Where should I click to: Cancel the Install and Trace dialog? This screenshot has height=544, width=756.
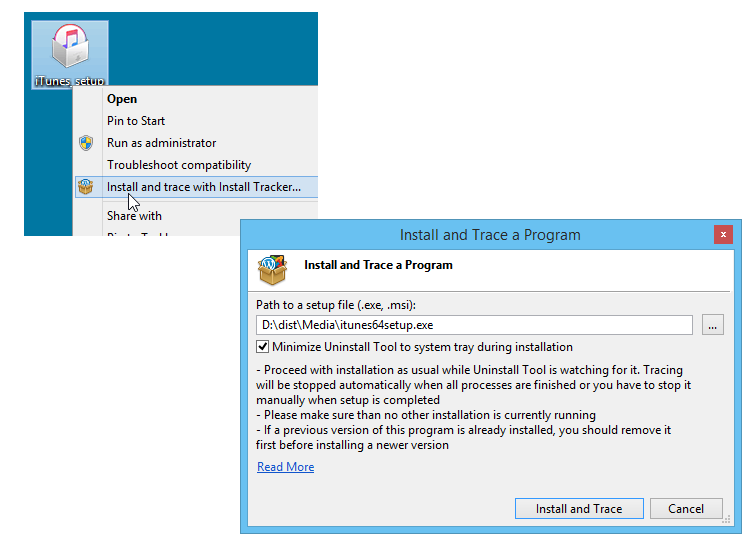point(686,509)
